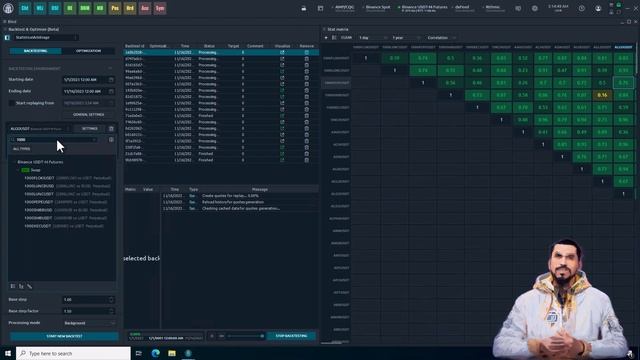
Task: Select 1000XECUSDT in the symbol tree
Action: 64,226
